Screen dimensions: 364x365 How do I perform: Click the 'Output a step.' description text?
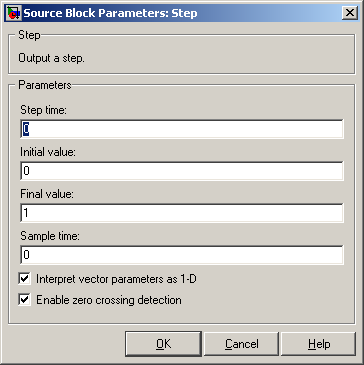point(51,58)
